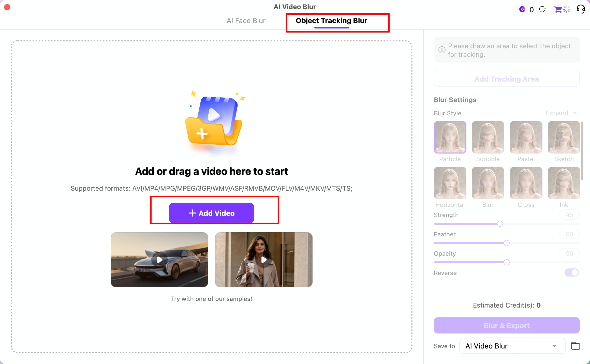590x364 pixels.
Task: Select the Pastel blur style
Action: pos(526,137)
